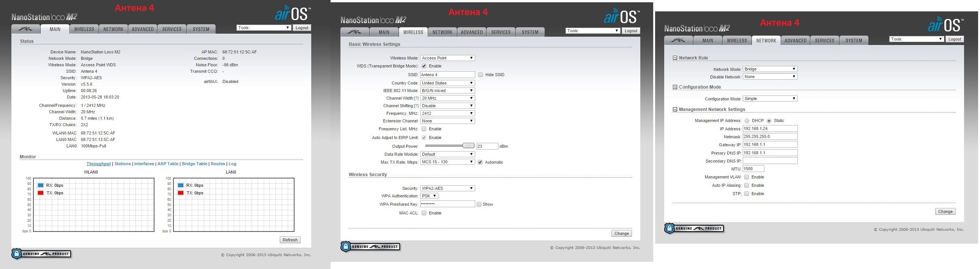The image size is (980, 269).
Task: Collapse the Network Role section minus icon
Action: pyautogui.click(x=675, y=58)
